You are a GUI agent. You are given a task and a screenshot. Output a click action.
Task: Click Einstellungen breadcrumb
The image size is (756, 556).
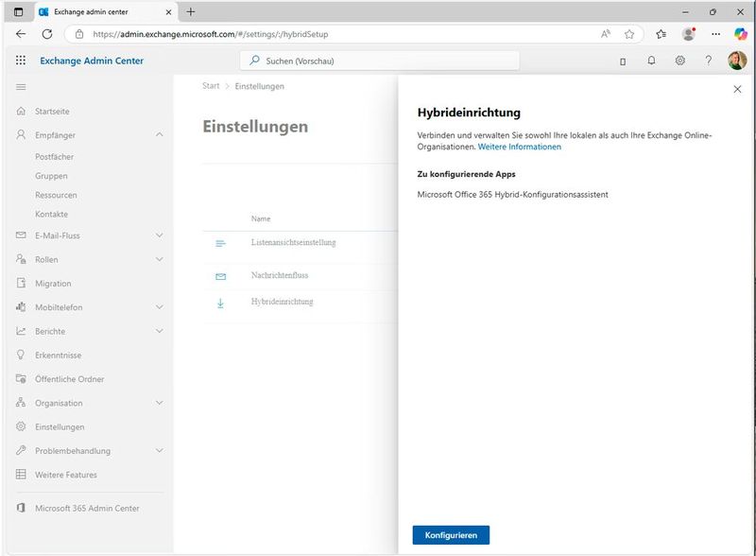click(x=259, y=86)
